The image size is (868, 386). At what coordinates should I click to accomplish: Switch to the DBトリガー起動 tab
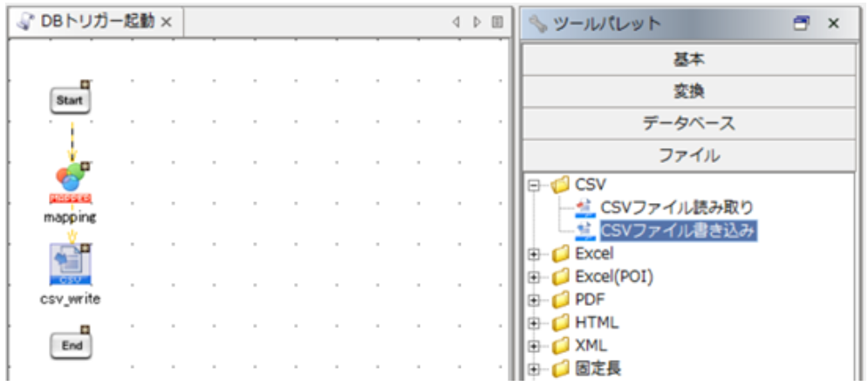point(96,22)
